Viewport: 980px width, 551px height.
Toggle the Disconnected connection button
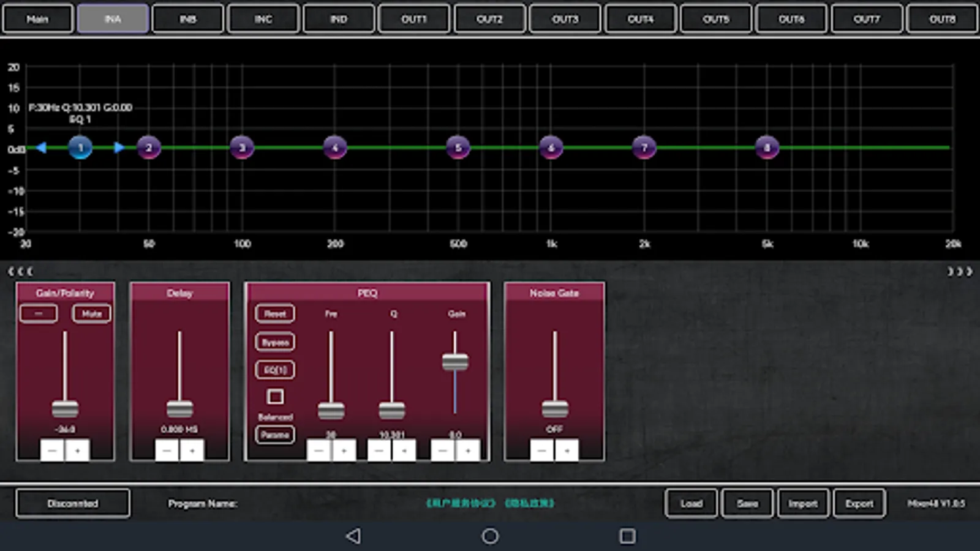pos(73,503)
